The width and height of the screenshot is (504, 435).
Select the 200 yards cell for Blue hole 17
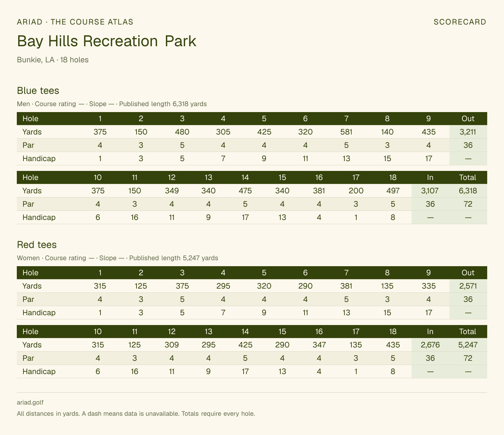coord(356,191)
